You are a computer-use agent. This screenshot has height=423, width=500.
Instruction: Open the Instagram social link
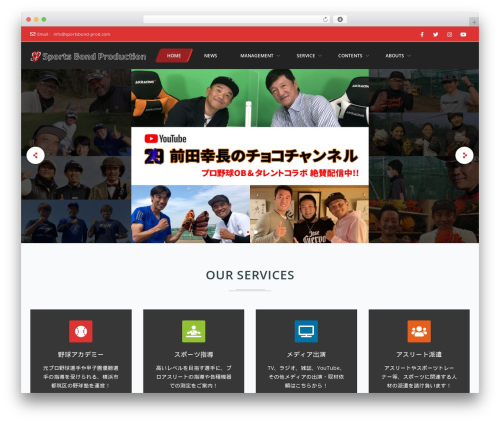tap(449, 34)
